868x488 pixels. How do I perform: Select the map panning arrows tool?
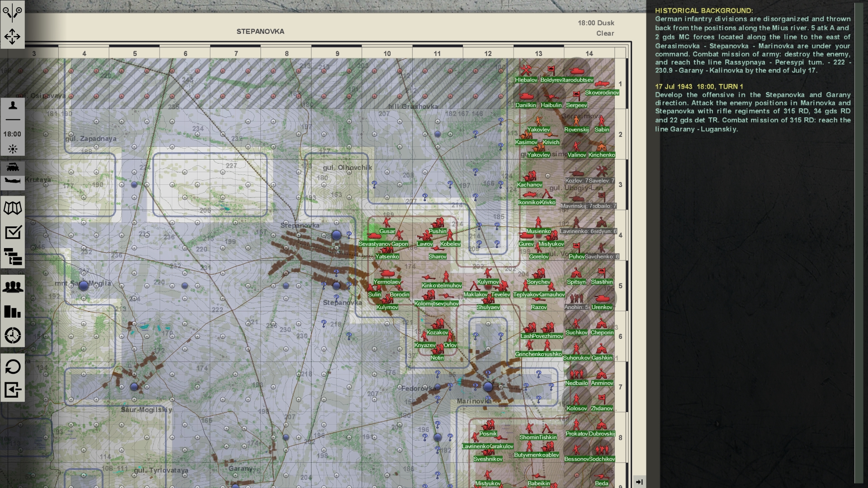[13, 37]
